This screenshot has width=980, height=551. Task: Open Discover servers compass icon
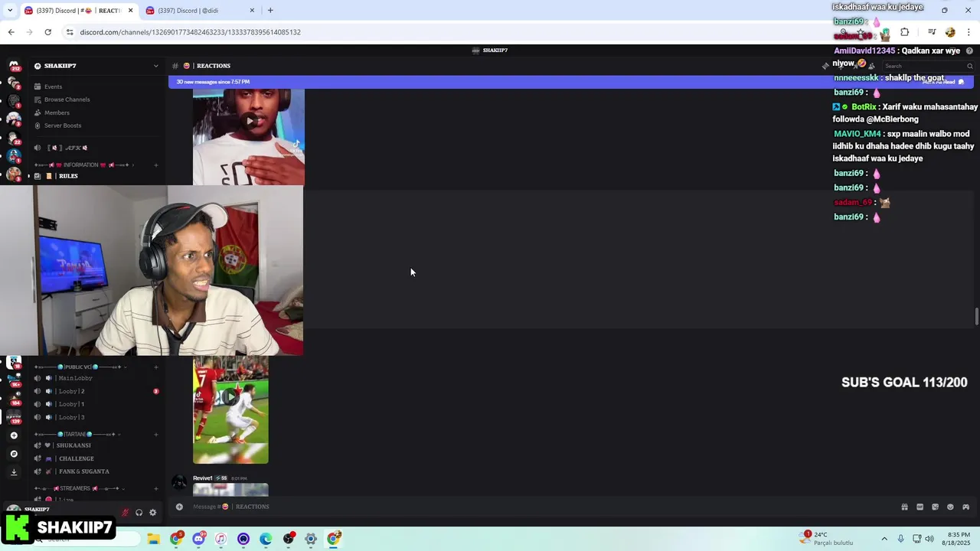[13, 454]
